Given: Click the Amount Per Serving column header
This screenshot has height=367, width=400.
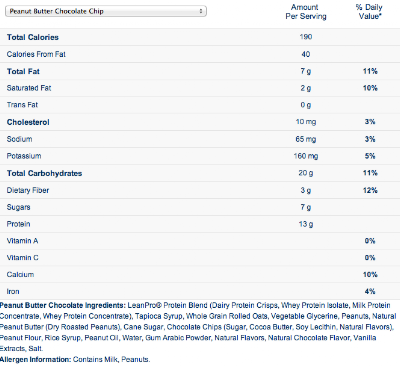Looking at the screenshot, I should [x=306, y=12].
